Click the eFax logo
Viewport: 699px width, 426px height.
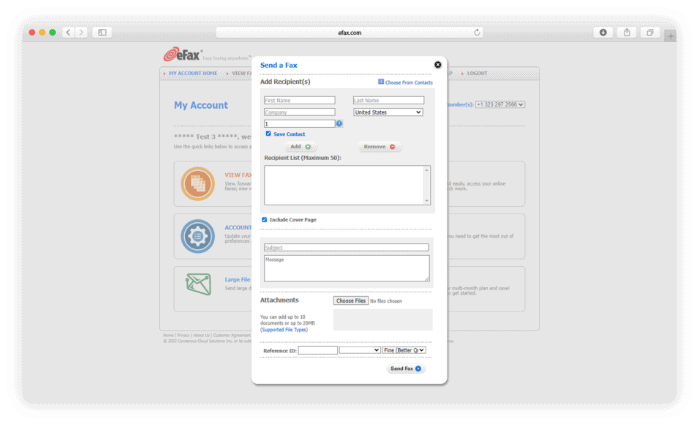[183, 54]
